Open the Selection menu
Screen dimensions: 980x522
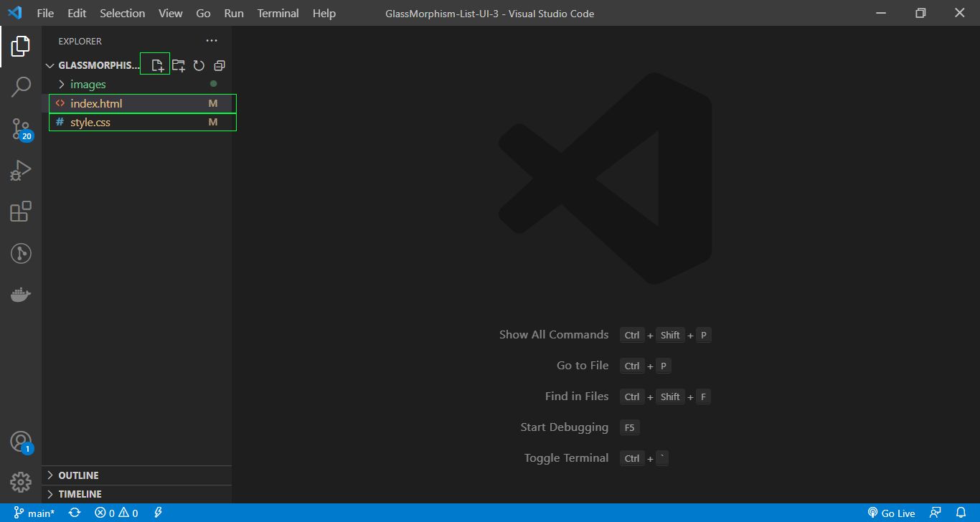click(x=123, y=13)
